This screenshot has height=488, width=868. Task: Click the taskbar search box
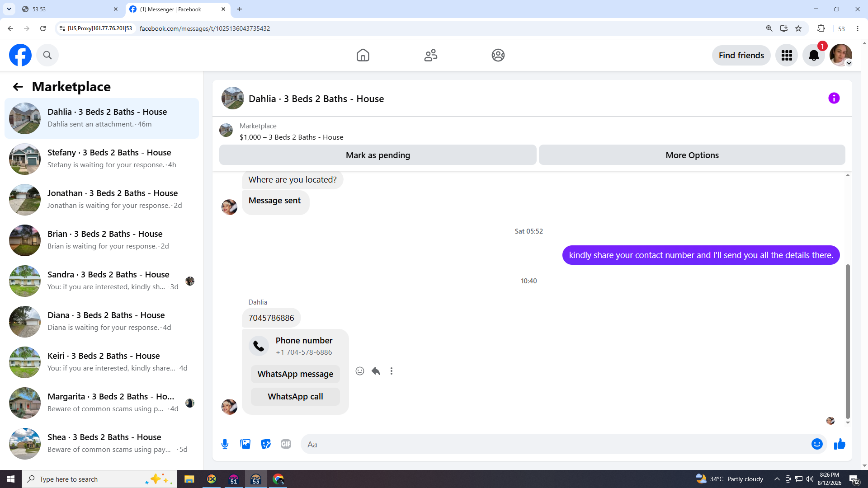click(99, 479)
